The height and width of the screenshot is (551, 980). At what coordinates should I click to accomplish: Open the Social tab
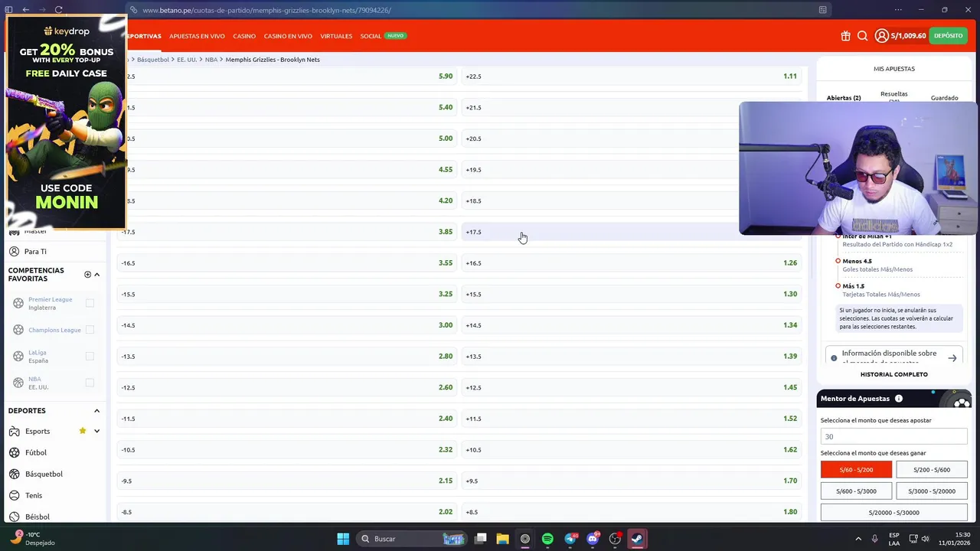(x=371, y=36)
